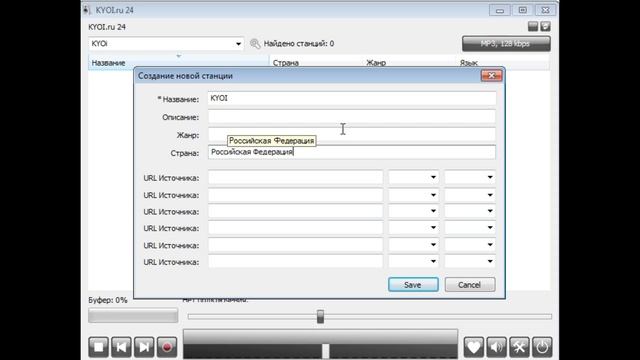The height and width of the screenshot is (360, 640).
Task: Click the first small icon under title bar
Action: [x=533, y=27]
